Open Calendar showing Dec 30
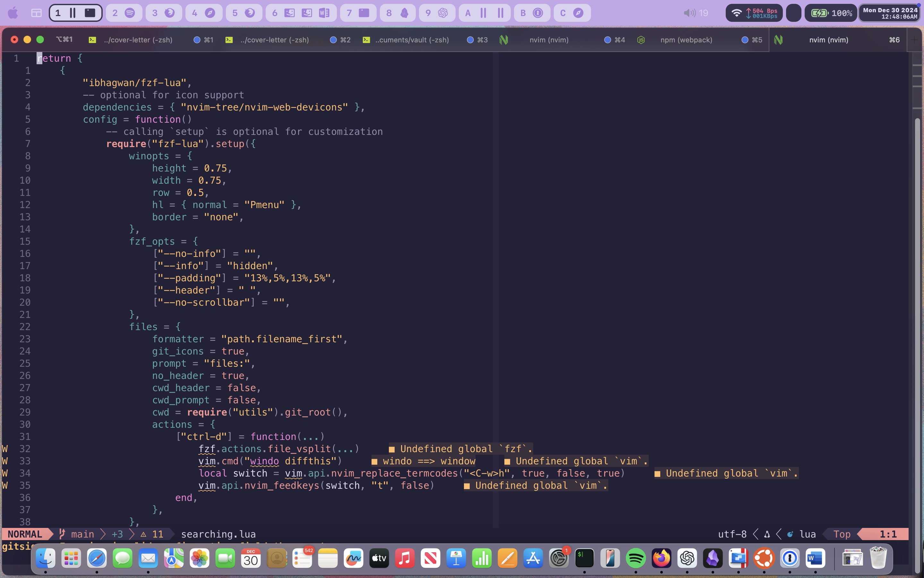Image resolution: width=924 pixels, height=578 pixels. pyautogui.click(x=251, y=558)
